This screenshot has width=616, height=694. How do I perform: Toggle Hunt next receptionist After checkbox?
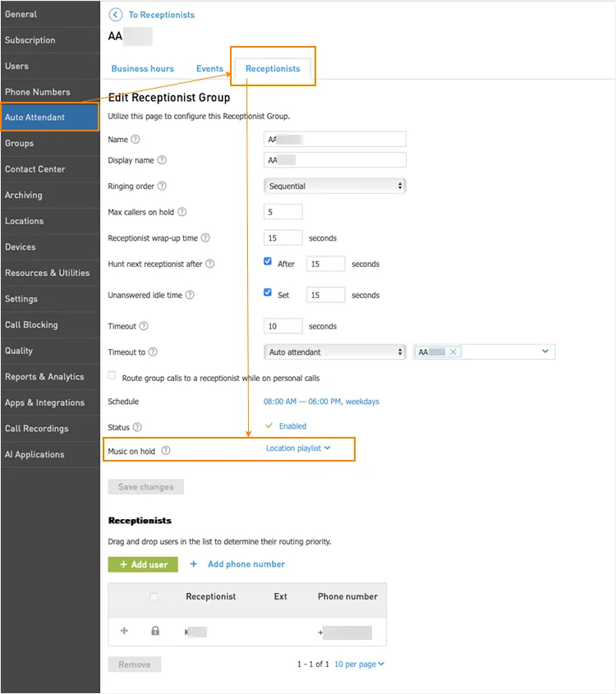coord(268,261)
